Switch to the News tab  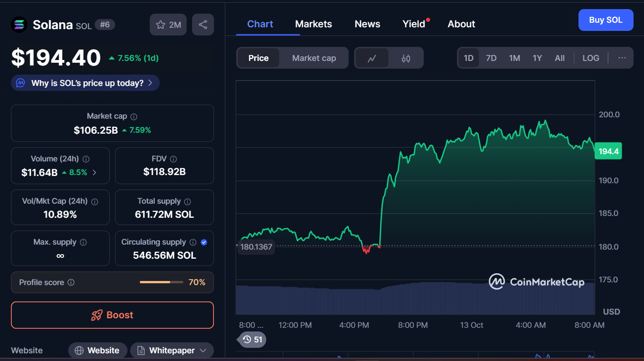367,24
